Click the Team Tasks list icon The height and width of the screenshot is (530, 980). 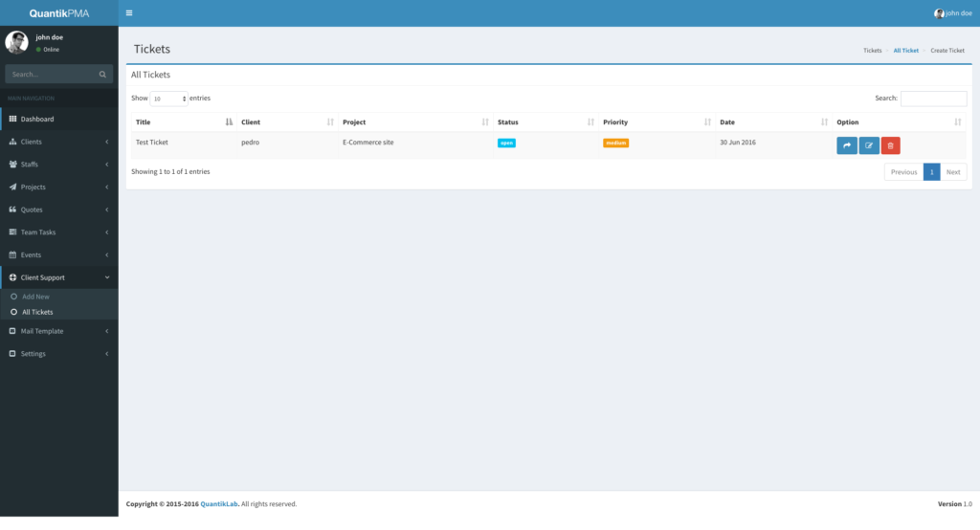(12, 232)
